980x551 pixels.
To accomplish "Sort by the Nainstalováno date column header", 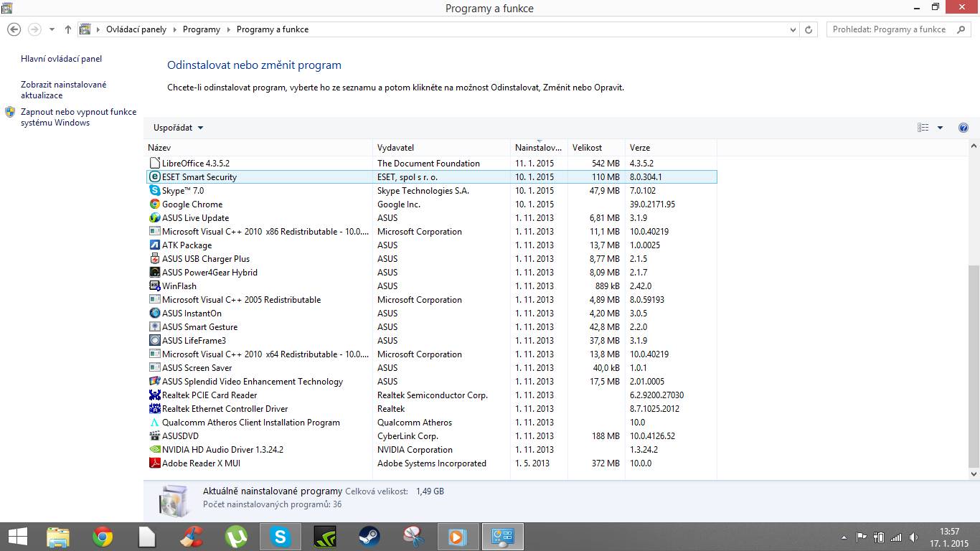I will 539,148.
